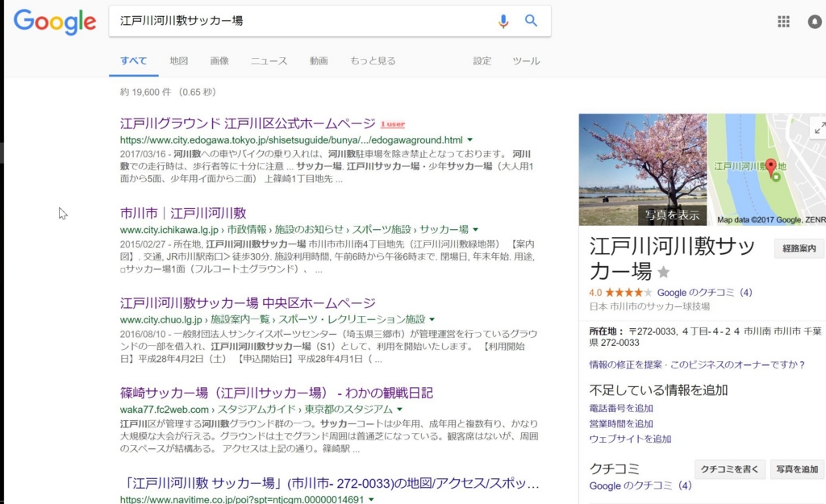Switch to the ニュース tab

pyautogui.click(x=269, y=60)
